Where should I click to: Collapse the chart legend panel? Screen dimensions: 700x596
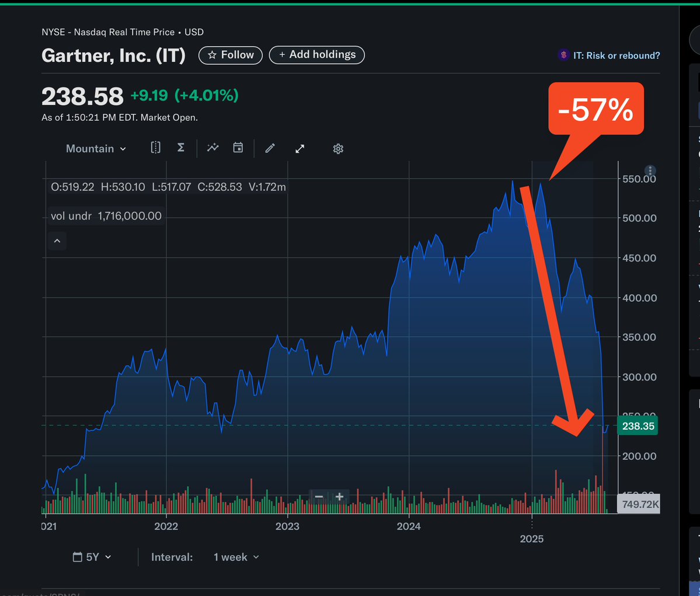click(57, 241)
